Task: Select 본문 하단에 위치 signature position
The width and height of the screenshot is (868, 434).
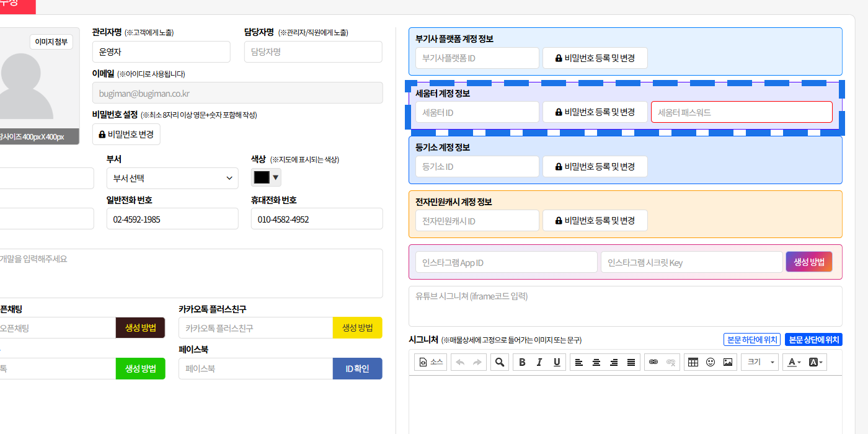Action: [752, 340]
